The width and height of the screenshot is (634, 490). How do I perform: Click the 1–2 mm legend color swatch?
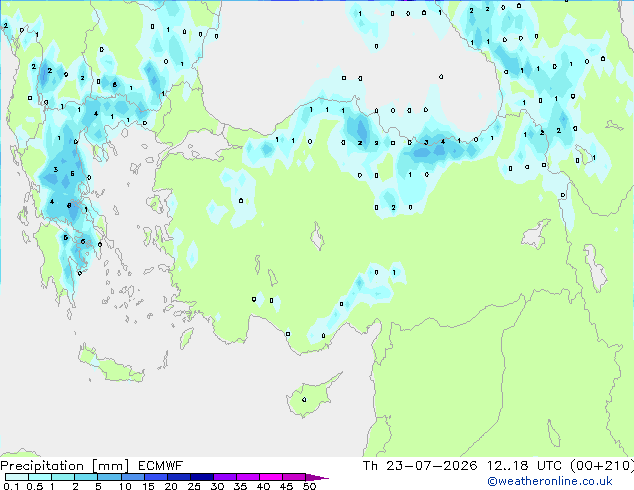63,477
